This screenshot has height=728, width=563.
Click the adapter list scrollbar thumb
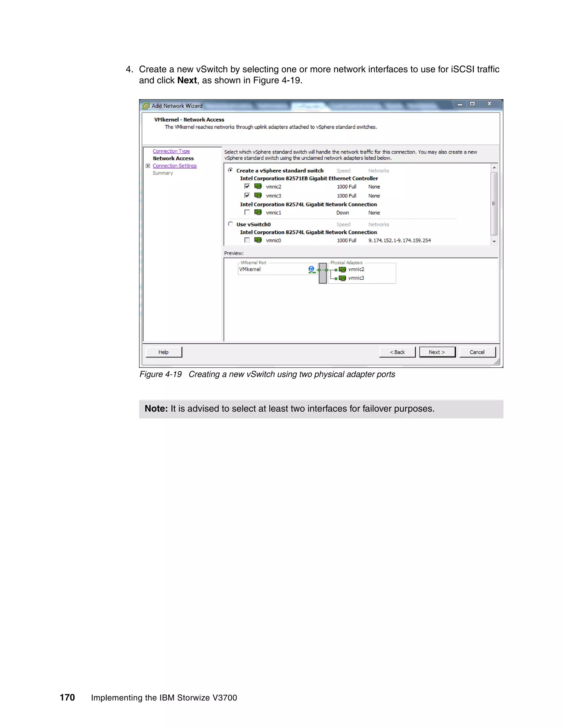pos(494,203)
